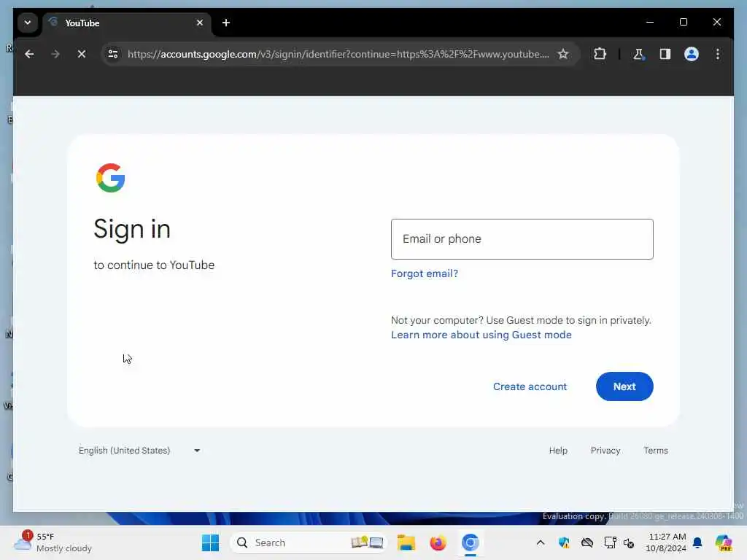Open the Windows Start menu
The image size is (747, 560).
coord(210,542)
